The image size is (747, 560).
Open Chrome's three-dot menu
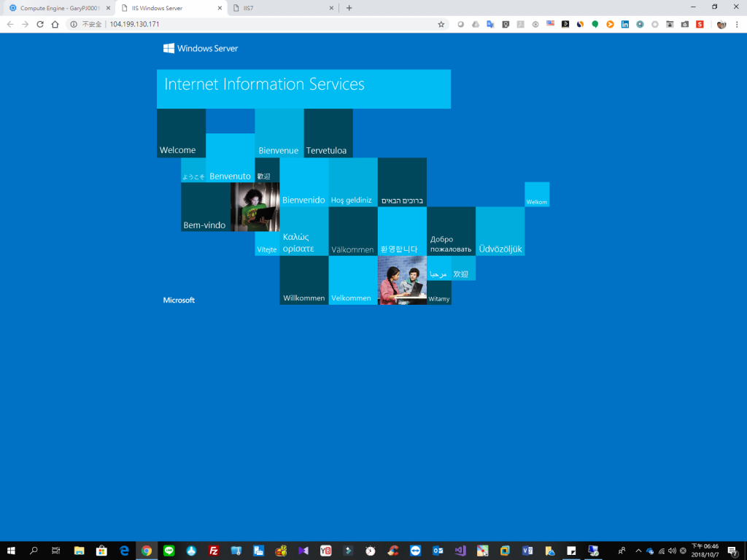(x=737, y=24)
